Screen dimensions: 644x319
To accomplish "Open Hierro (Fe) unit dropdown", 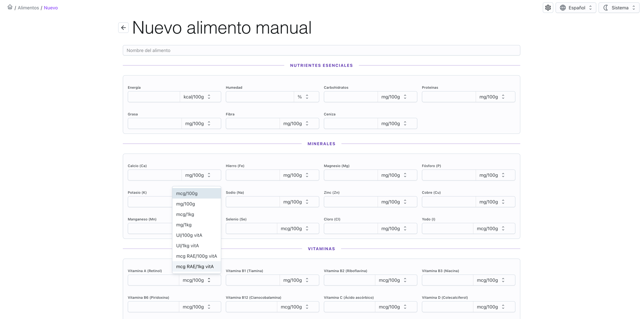I will pos(299,175).
